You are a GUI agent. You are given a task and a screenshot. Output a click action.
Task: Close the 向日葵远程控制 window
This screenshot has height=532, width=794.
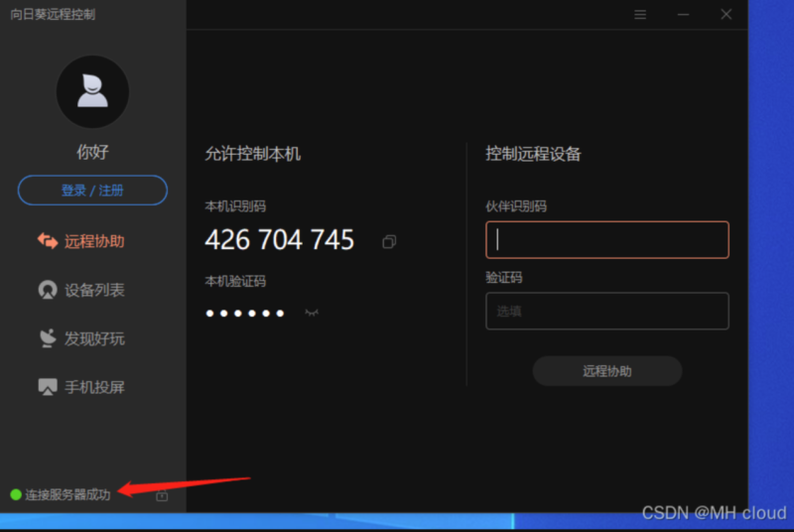point(727,14)
